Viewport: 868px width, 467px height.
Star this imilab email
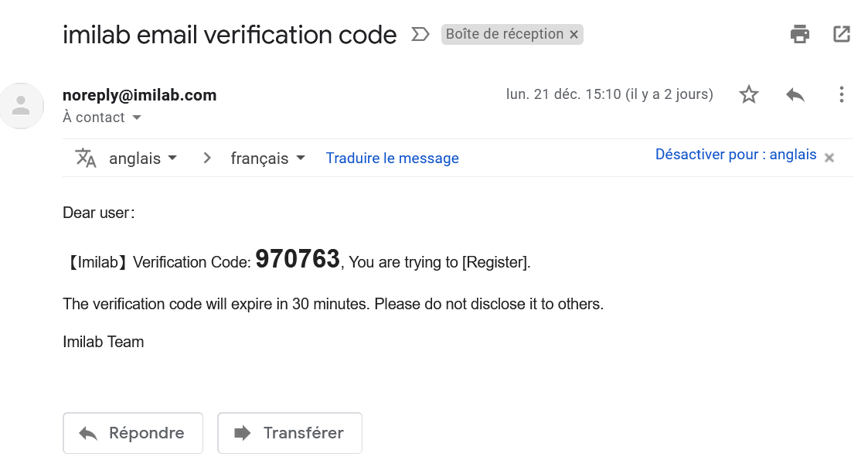(x=748, y=95)
